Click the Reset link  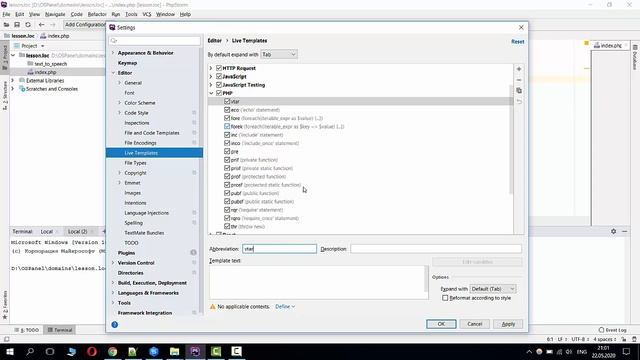518,42
